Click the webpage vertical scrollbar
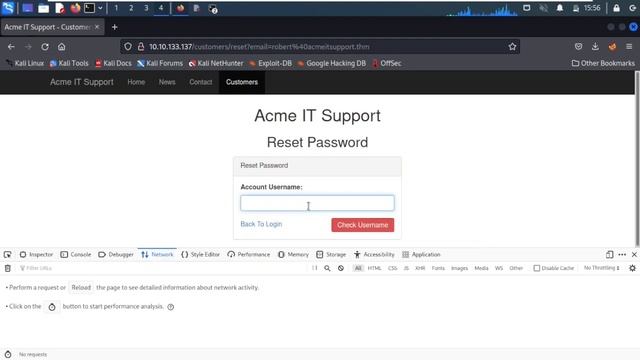 pos(637,159)
